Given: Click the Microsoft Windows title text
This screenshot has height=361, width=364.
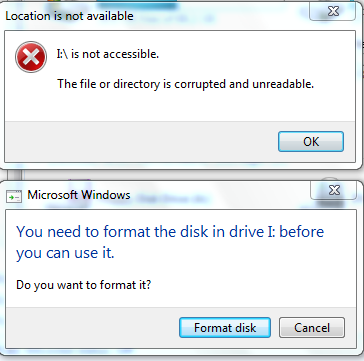Looking at the screenshot, I should coord(79,195).
